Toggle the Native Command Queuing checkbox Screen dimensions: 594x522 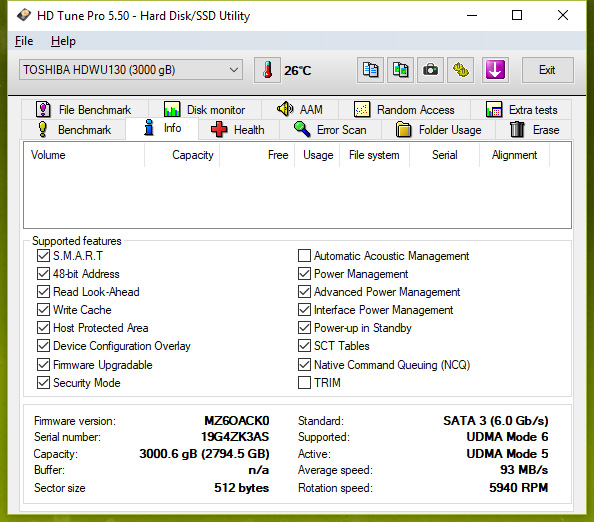pos(304,365)
